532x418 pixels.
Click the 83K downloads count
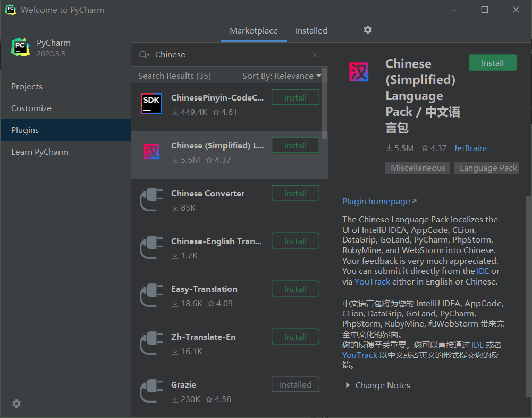(183, 208)
